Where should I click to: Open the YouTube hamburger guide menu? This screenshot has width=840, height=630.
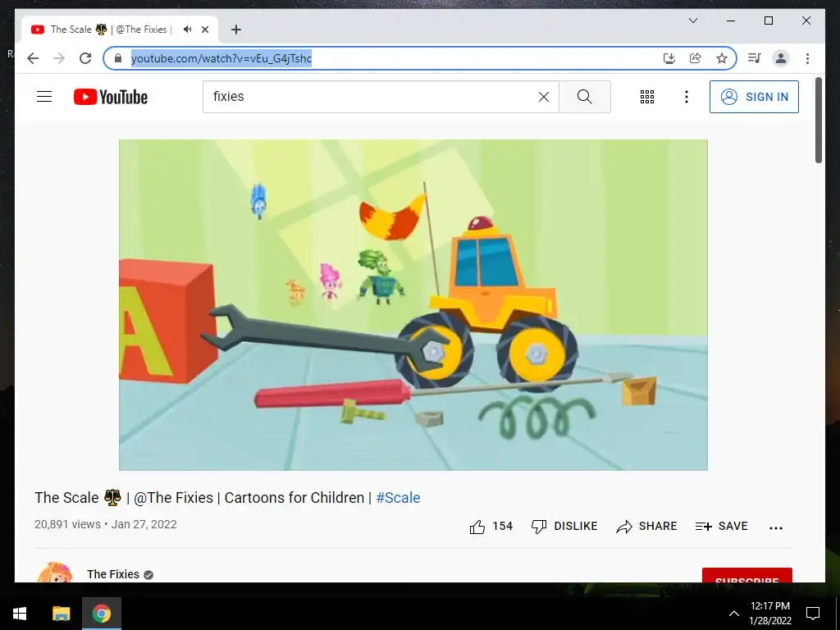click(x=44, y=97)
